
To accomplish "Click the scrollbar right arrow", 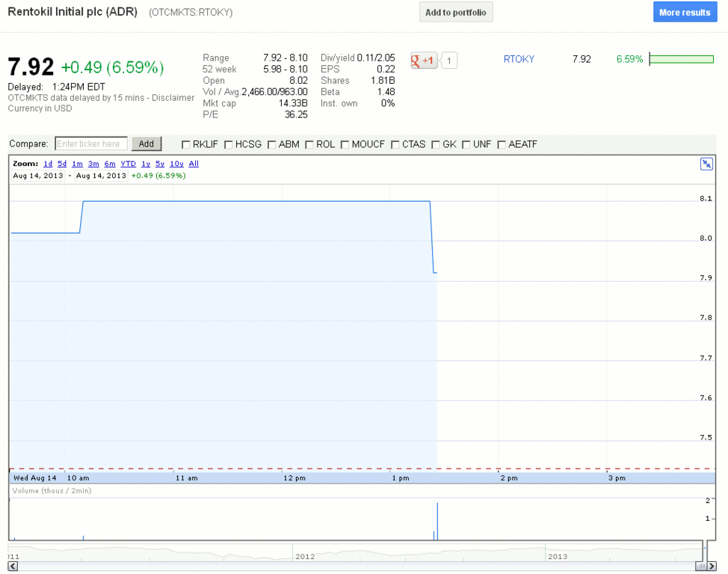I will 712,566.
